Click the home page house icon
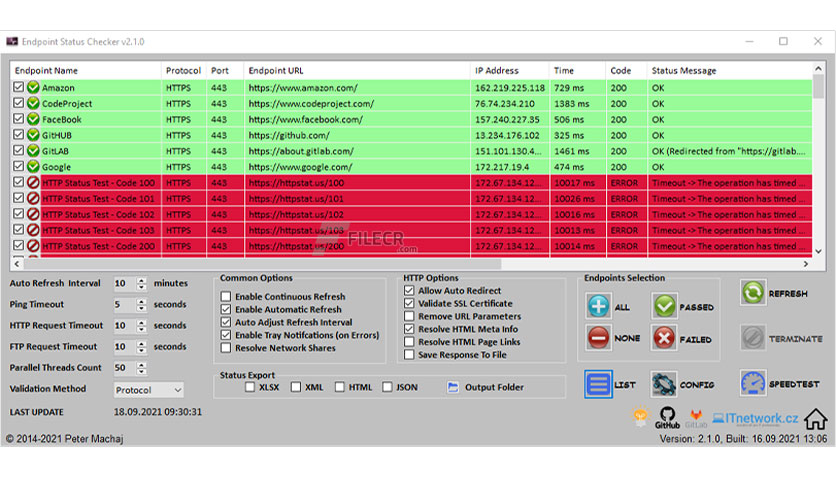 pos(816,419)
